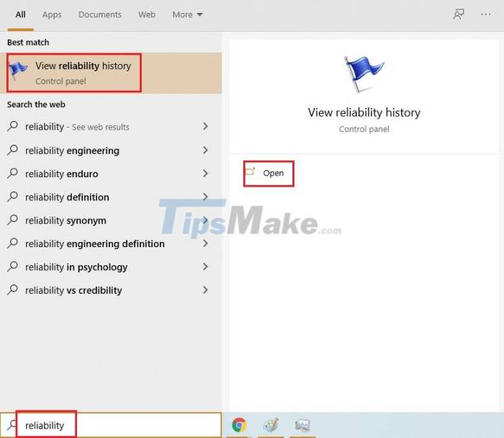The height and width of the screenshot is (438, 504).
Task: Select the Web search tab
Action: click(147, 14)
